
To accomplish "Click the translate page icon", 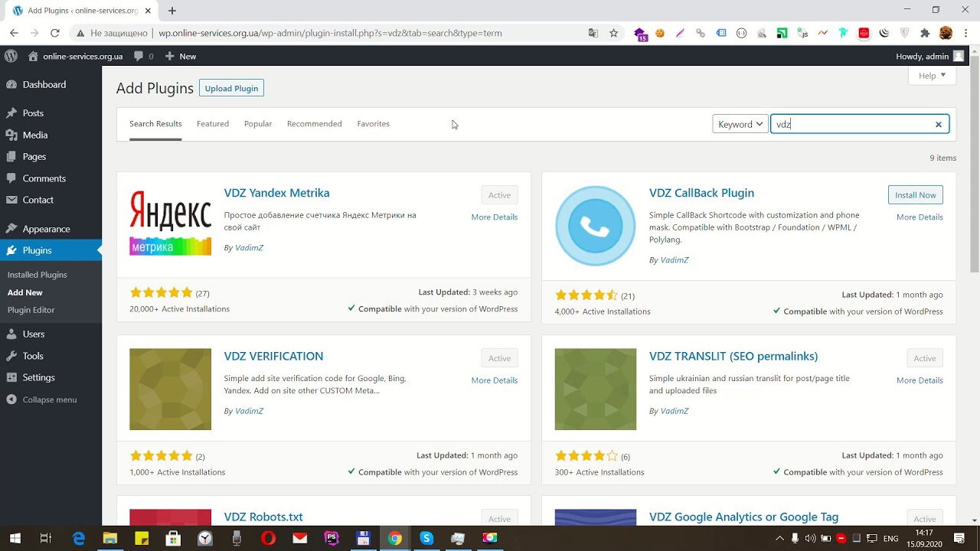I will (x=593, y=33).
